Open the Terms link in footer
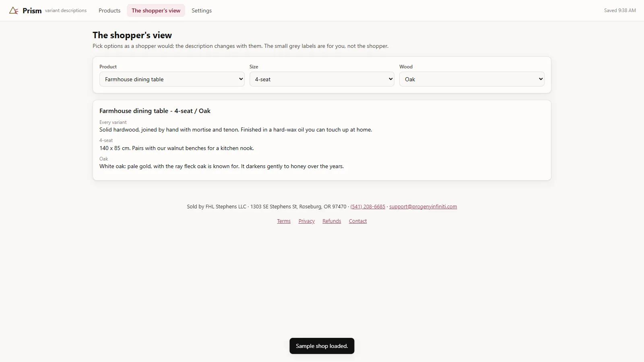This screenshot has width=644, height=362. click(x=284, y=221)
